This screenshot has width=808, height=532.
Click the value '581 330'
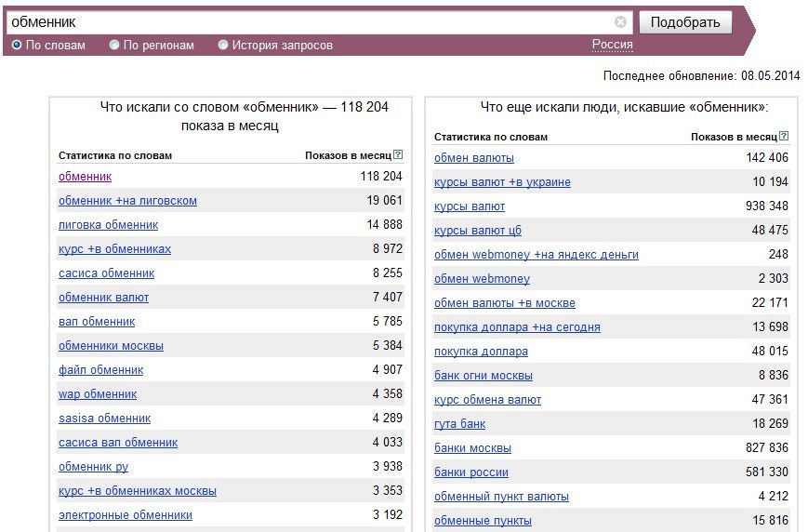[x=767, y=472]
